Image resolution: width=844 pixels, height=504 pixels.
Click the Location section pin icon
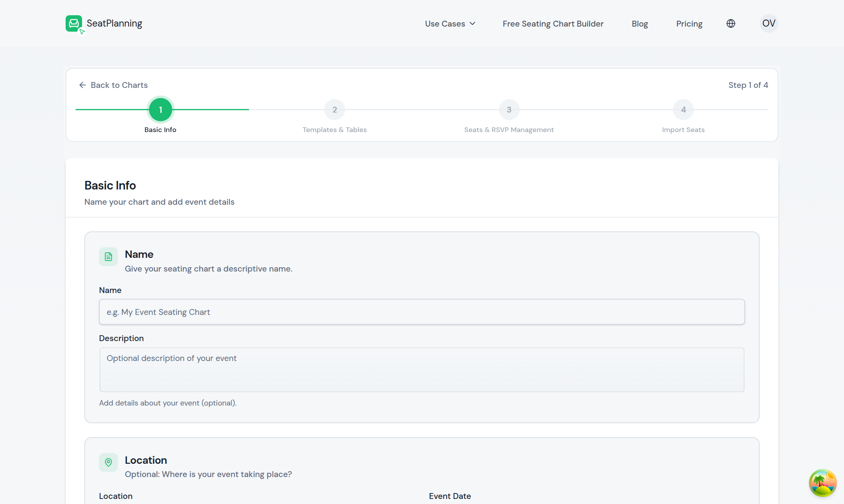[x=108, y=462]
